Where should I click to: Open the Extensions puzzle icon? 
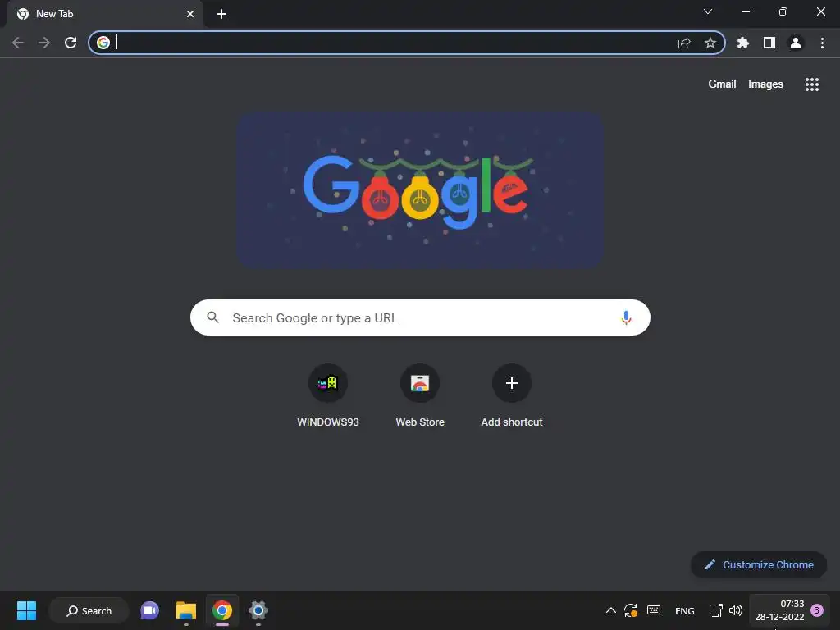pyautogui.click(x=743, y=43)
